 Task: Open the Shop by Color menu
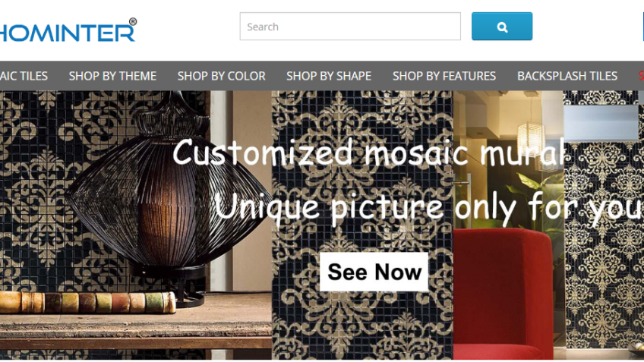point(222,76)
